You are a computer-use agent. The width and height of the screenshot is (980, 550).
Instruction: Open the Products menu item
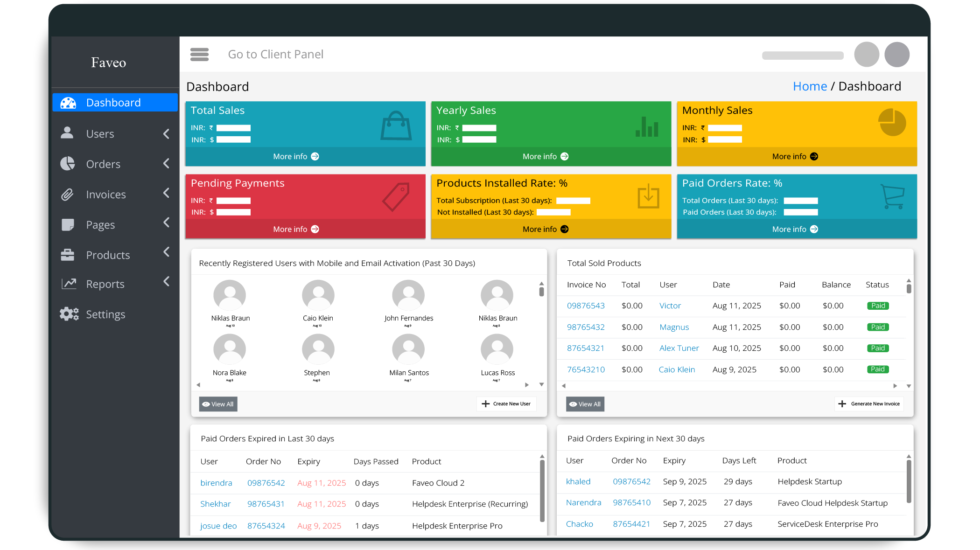click(x=108, y=255)
